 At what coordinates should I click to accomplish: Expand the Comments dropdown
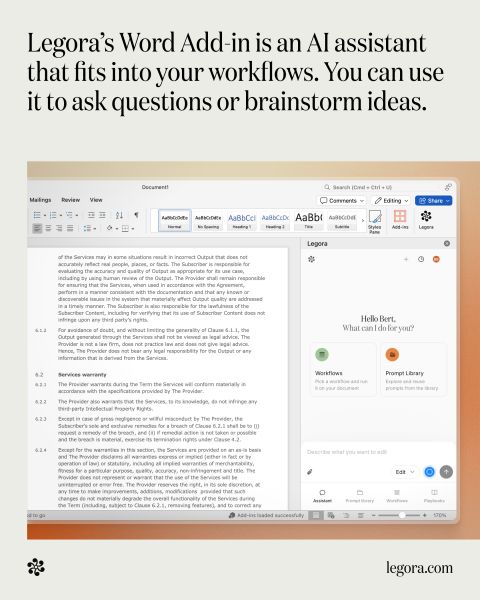tap(341, 201)
